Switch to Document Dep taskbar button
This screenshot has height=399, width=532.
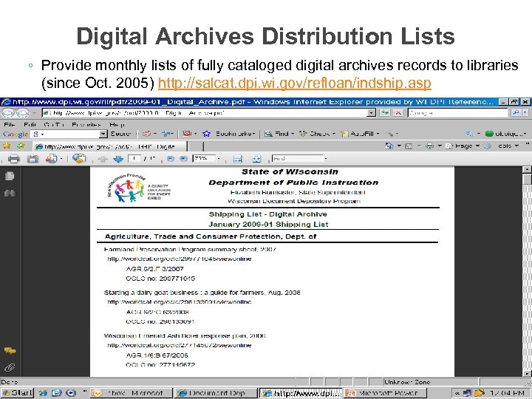(x=216, y=393)
